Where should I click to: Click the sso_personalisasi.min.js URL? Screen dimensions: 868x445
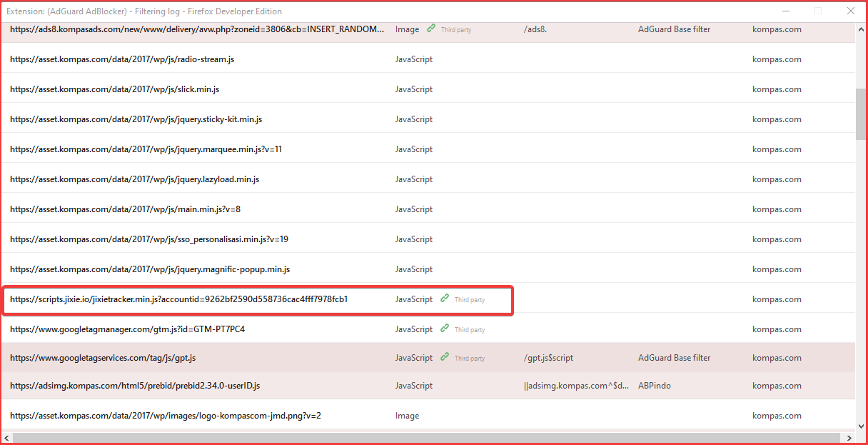tap(148, 239)
